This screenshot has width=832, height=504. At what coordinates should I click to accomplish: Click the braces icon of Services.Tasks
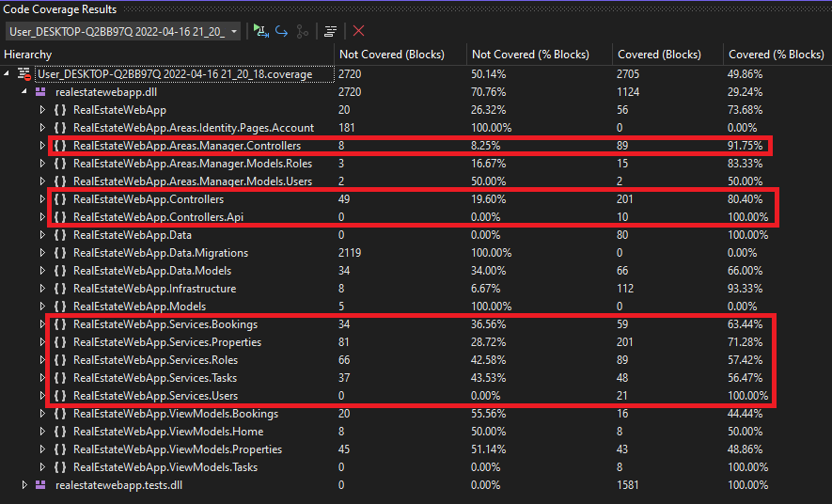60,378
